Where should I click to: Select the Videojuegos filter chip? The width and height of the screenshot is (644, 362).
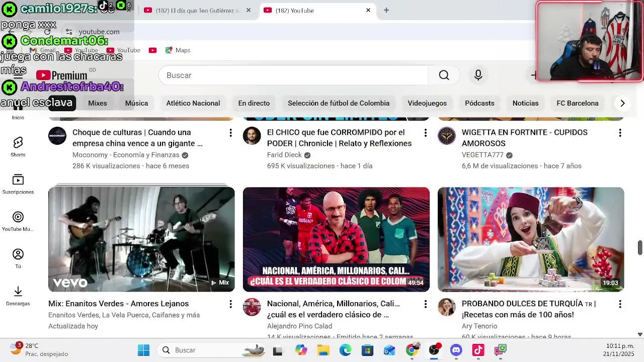click(427, 103)
